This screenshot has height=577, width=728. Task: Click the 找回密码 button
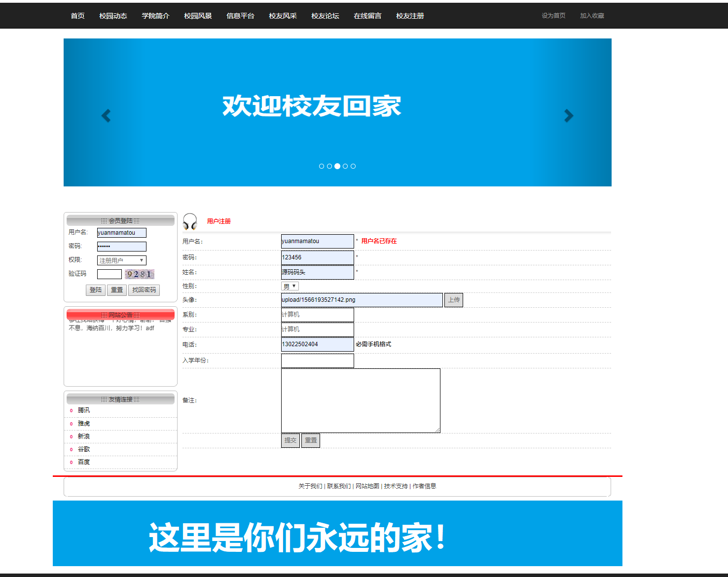pyautogui.click(x=144, y=290)
